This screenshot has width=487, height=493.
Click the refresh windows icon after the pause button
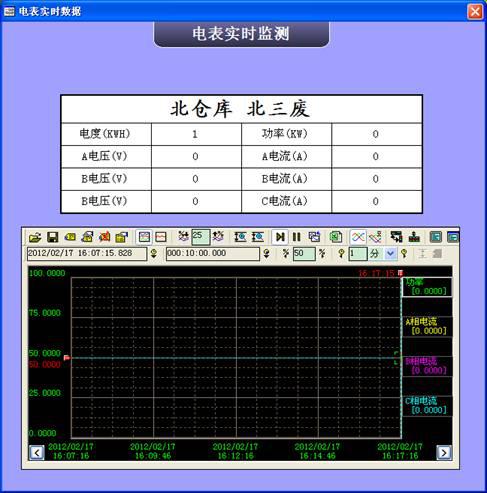pyautogui.click(x=314, y=237)
